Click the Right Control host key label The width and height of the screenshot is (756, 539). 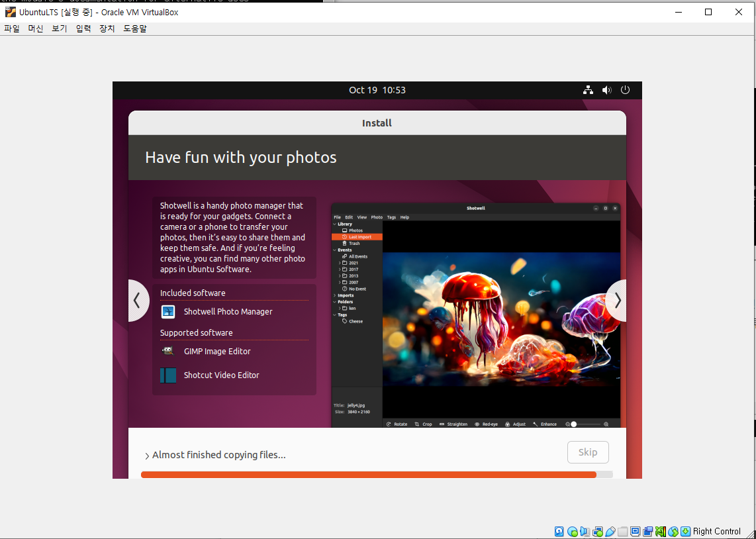point(716,531)
